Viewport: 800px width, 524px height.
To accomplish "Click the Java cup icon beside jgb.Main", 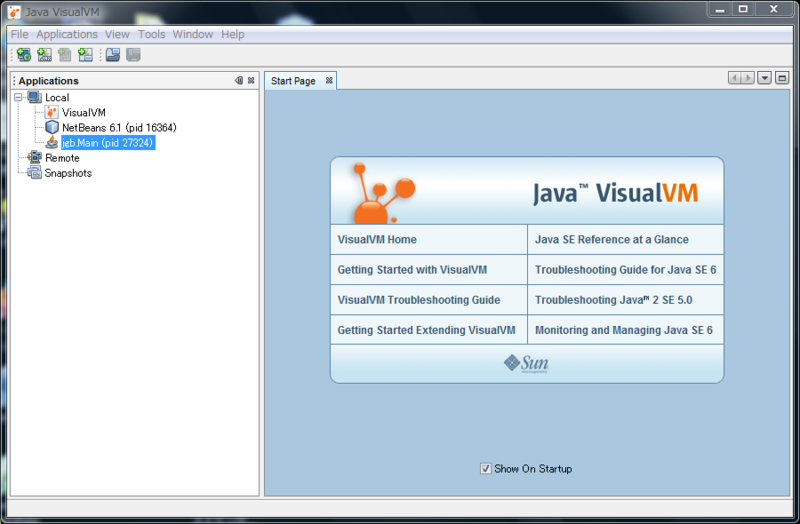I will tap(52, 142).
